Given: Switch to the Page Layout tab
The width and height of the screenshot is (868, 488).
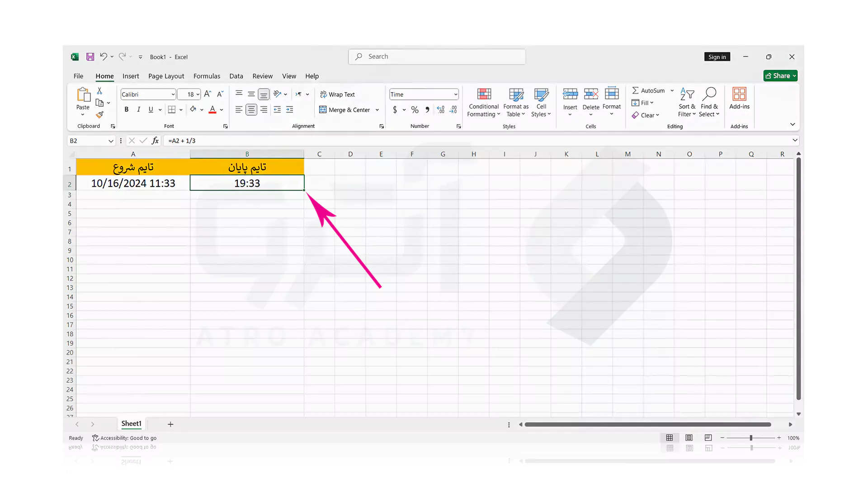Looking at the screenshot, I should click(x=166, y=76).
